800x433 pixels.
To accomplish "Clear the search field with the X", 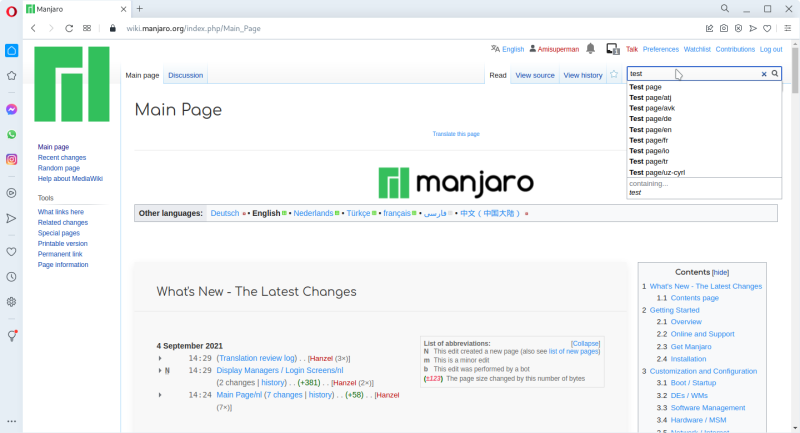I will click(764, 74).
